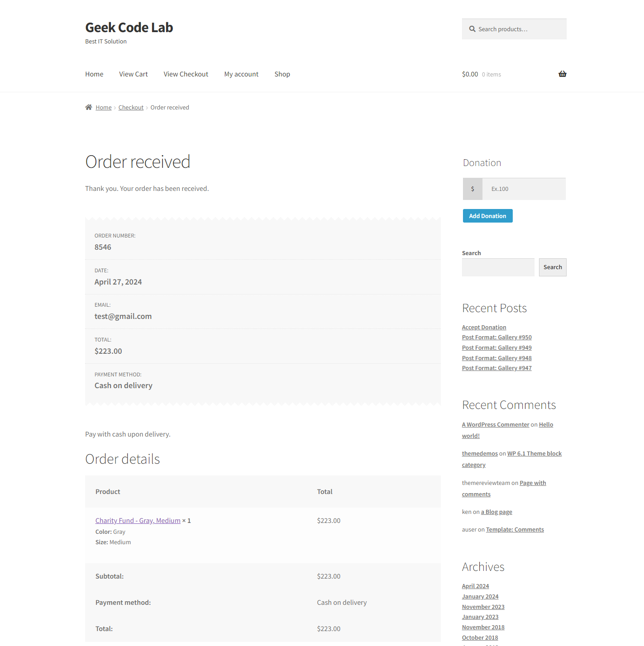Focus the donation amount input field
Screen dimensions: 644x646
(x=524, y=189)
